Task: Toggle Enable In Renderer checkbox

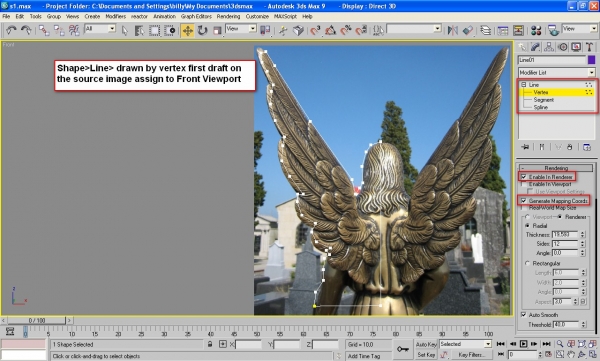Action: click(x=523, y=176)
